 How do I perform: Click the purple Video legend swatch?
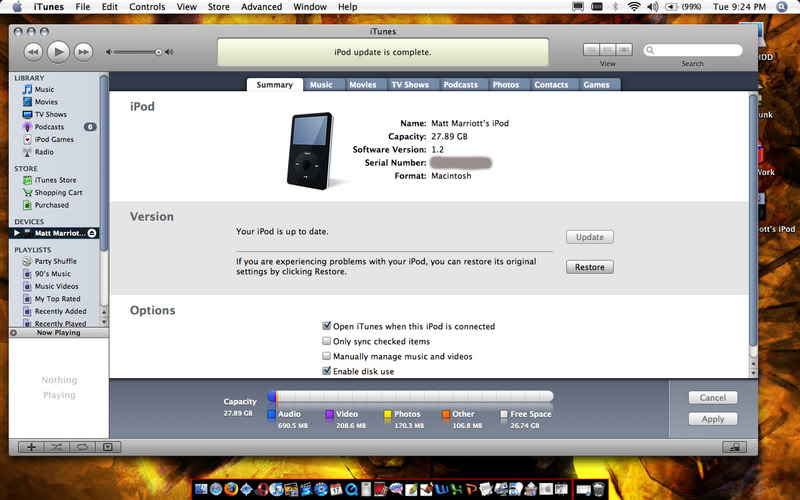pos(330,414)
